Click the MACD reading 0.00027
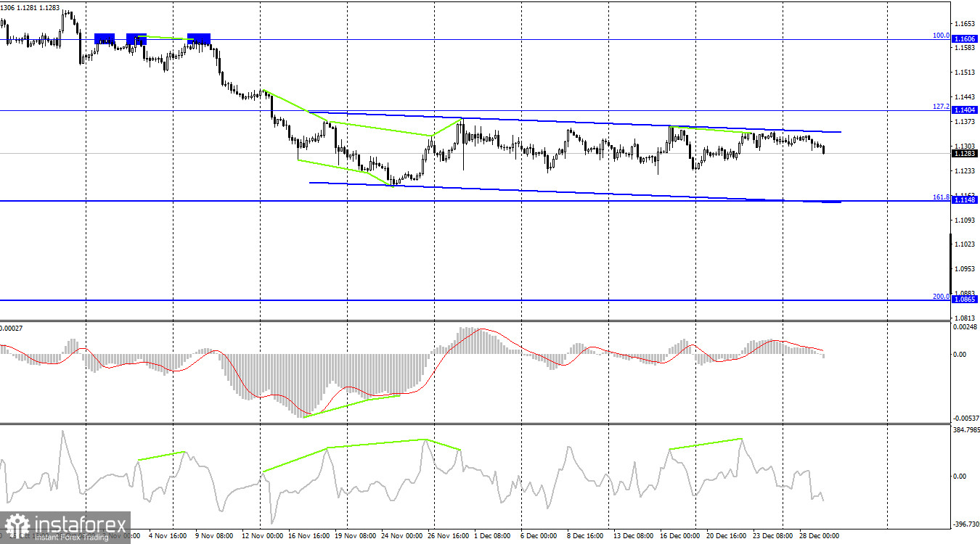 coord(12,328)
